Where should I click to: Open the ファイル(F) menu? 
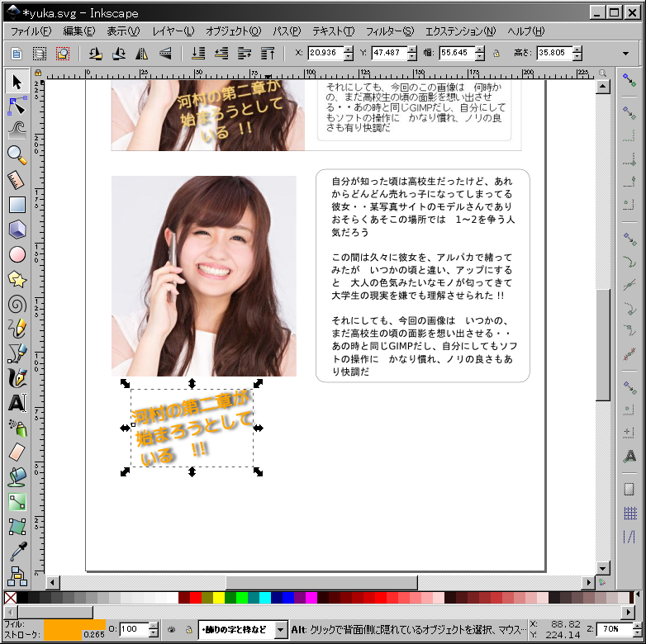(x=31, y=31)
